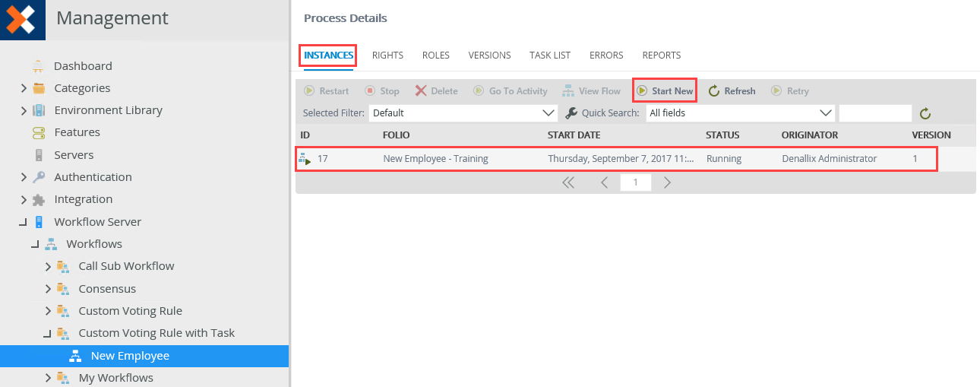
Task: Click the Authentication key icon
Action: pyautogui.click(x=39, y=177)
